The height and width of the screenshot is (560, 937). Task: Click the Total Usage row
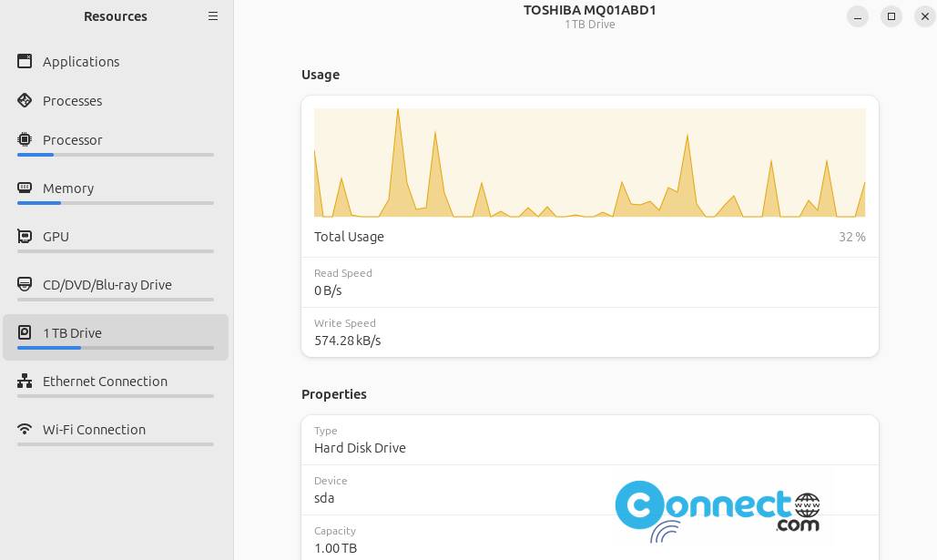coord(590,237)
